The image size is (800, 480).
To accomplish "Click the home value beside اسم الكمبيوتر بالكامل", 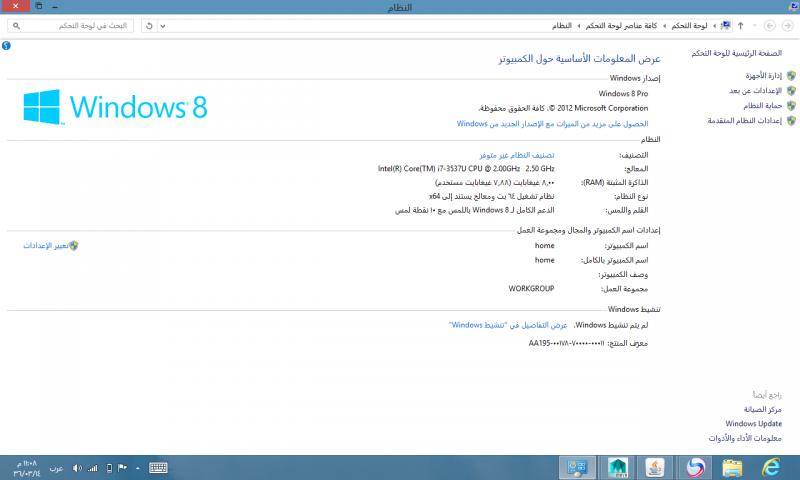I will 544,260.
